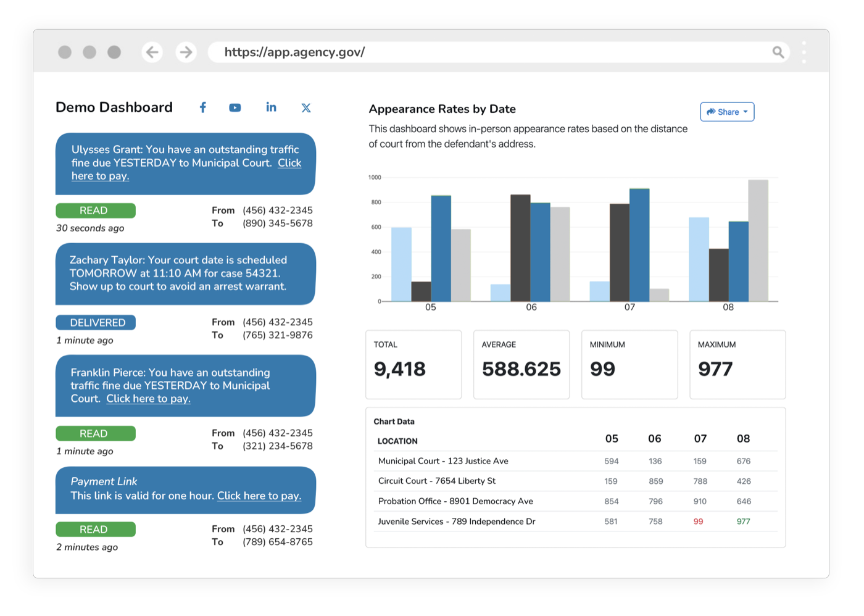Click recipient number (890) 345-5678
This screenshot has height=616, width=864.
(278, 223)
